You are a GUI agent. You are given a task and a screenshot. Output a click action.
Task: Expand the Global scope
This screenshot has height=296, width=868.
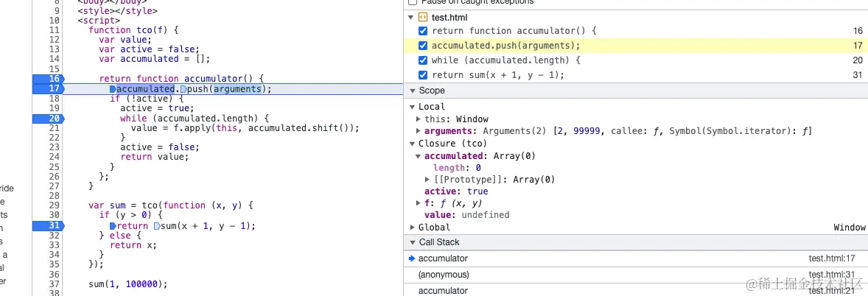pyautogui.click(x=412, y=228)
